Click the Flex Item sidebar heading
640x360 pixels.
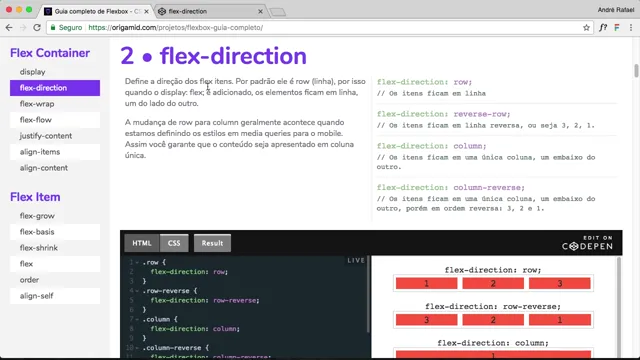[35, 197]
